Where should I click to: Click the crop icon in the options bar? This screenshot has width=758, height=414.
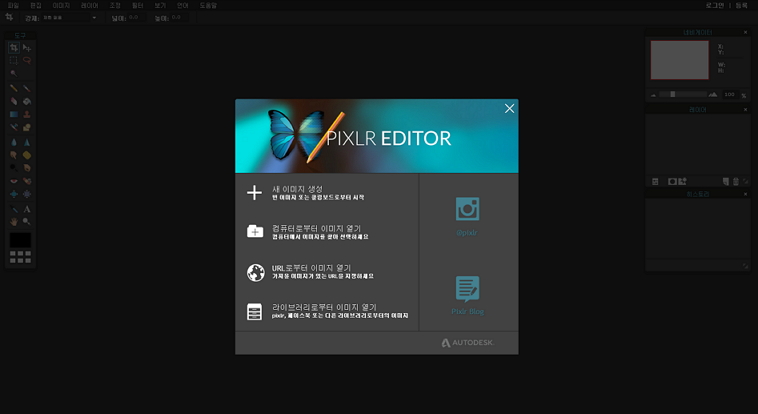[9, 17]
